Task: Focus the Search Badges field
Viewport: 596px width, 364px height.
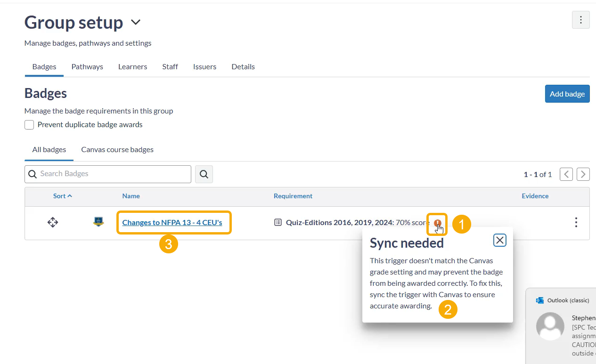Action: pyautogui.click(x=108, y=174)
